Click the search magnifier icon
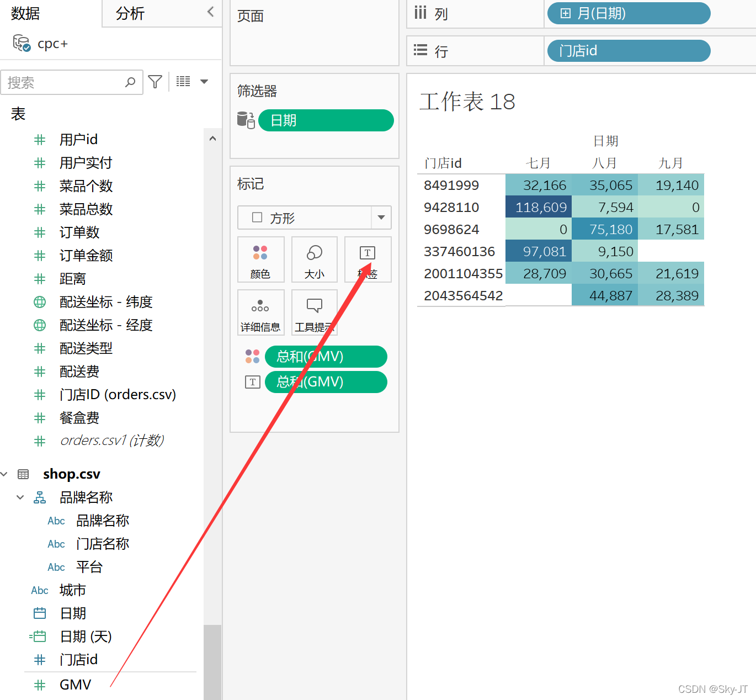The image size is (756, 700). [x=130, y=82]
